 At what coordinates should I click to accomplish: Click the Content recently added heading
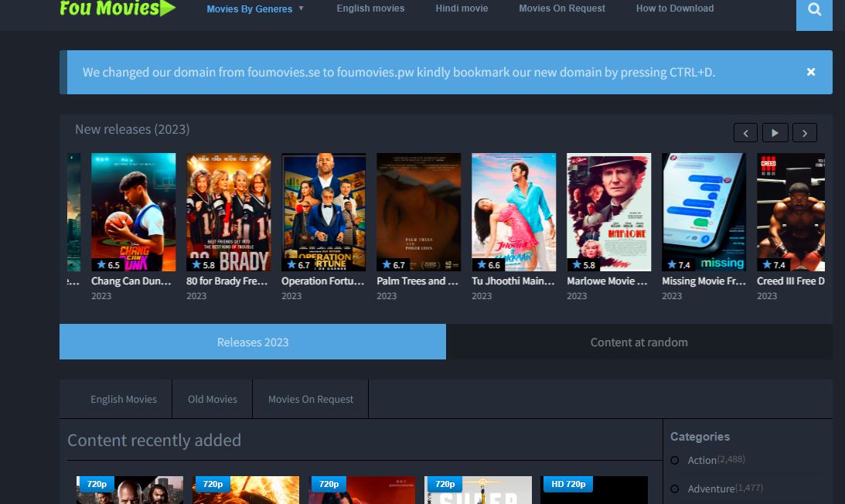154,441
